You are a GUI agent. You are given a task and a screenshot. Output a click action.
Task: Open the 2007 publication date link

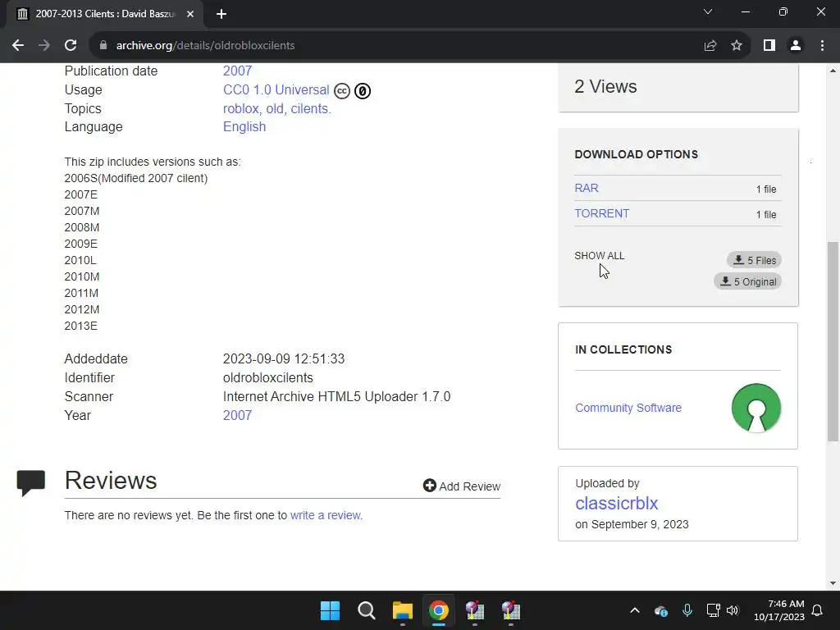click(x=237, y=71)
